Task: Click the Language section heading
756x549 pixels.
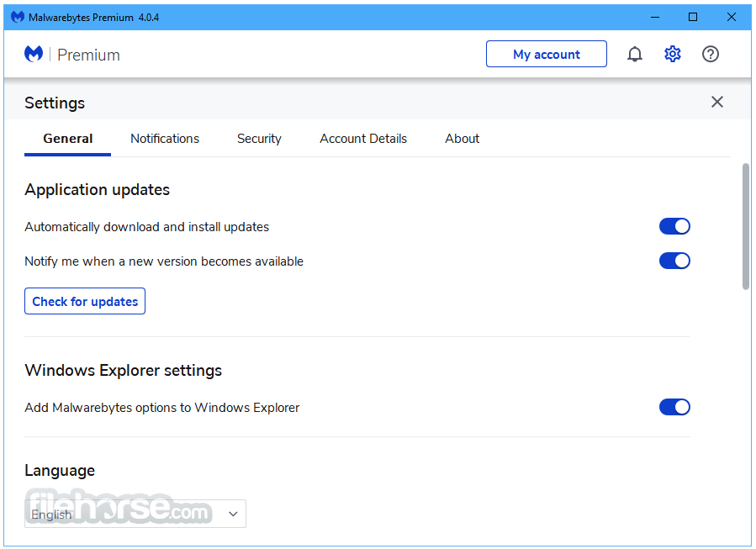Action: (x=60, y=471)
